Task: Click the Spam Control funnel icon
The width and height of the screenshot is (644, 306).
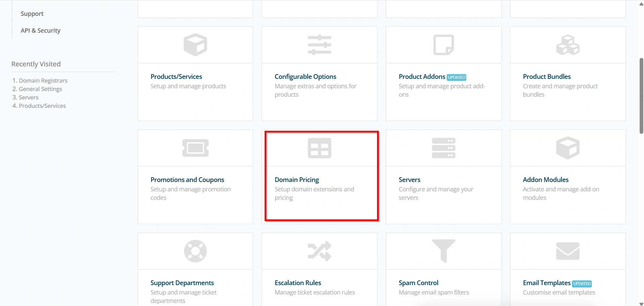Action: (443, 251)
